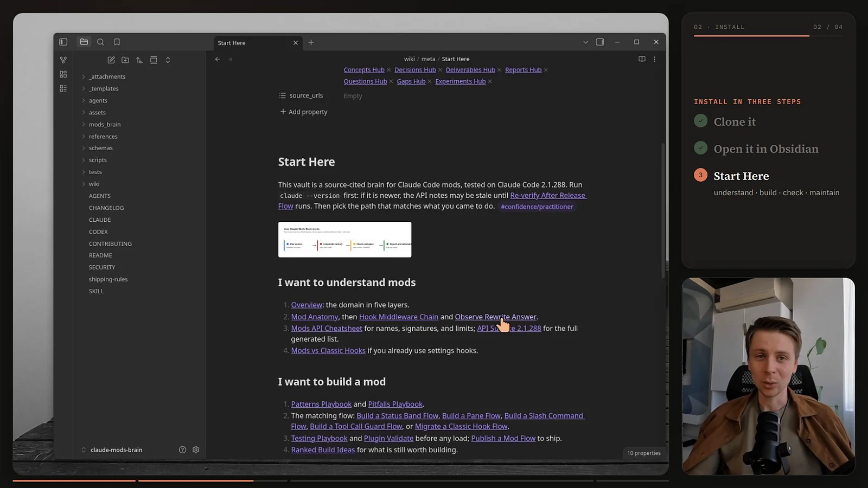The width and height of the screenshot is (868, 488).
Task: Open the Mods vs Classic Hooks link
Action: tap(328, 351)
